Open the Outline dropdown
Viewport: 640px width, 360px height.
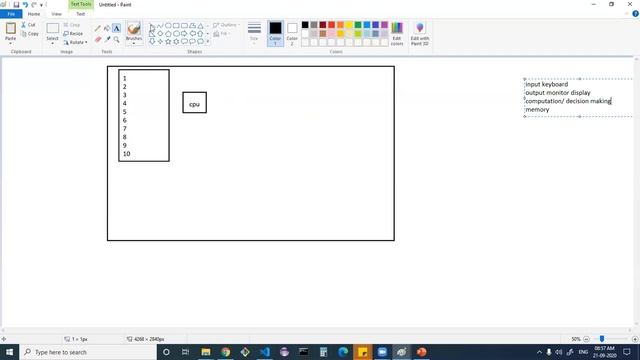(226, 25)
